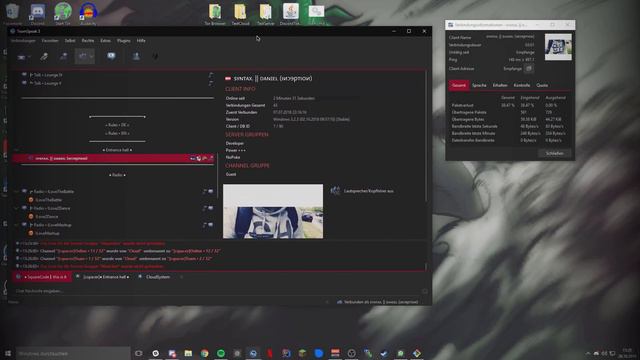Open the Windows Start menu
The image size is (640, 360).
(x=8, y=353)
